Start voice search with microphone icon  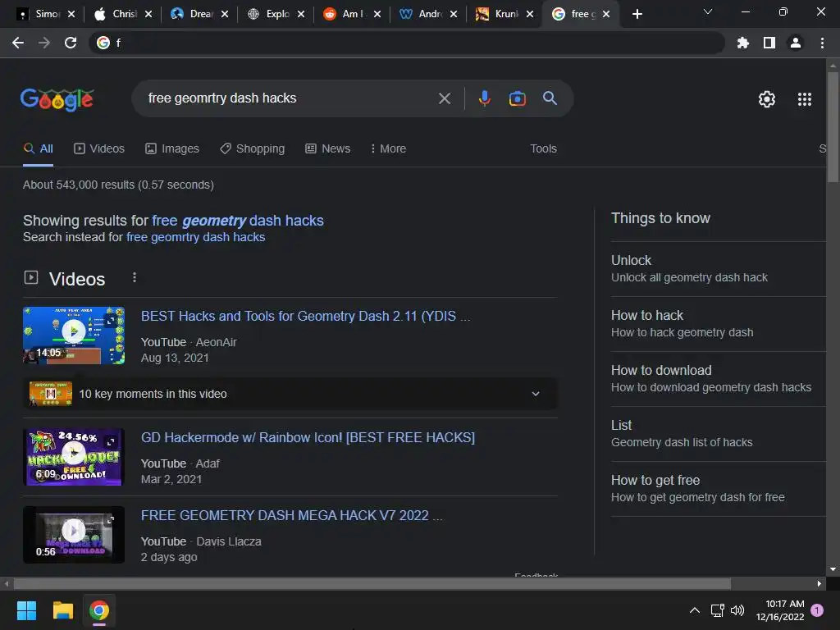pos(484,98)
